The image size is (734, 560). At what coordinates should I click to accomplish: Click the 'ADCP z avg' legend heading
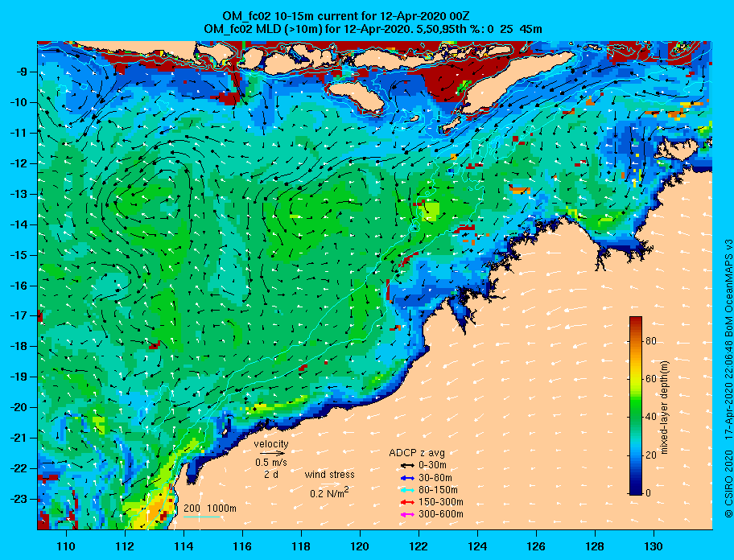[x=417, y=453]
